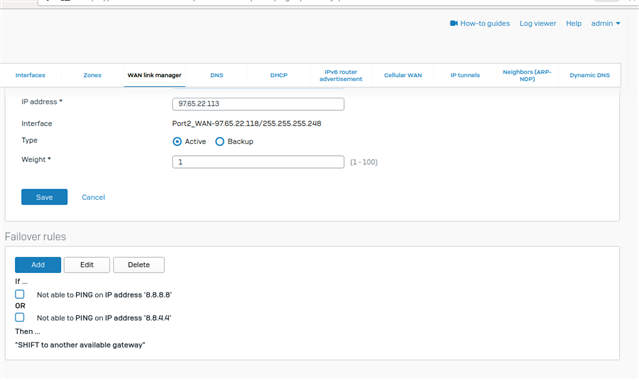Save the gateway settings
Screen dimensions: 639x380
(44, 197)
